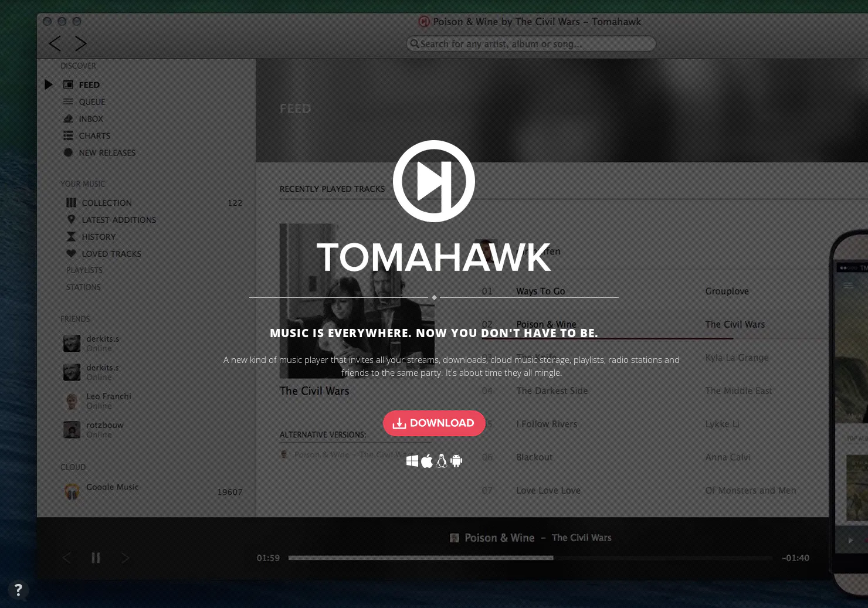The width and height of the screenshot is (868, 608).
Task: Click artist Lykke Li
Action: pos(722,424)
